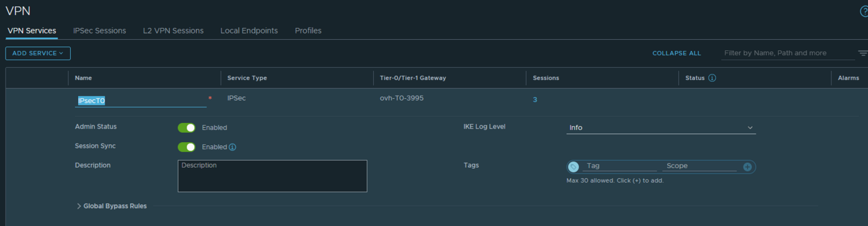868x226 pixels.
Task: Click the Filter by Name search field
Action: (x=788, y=53)
